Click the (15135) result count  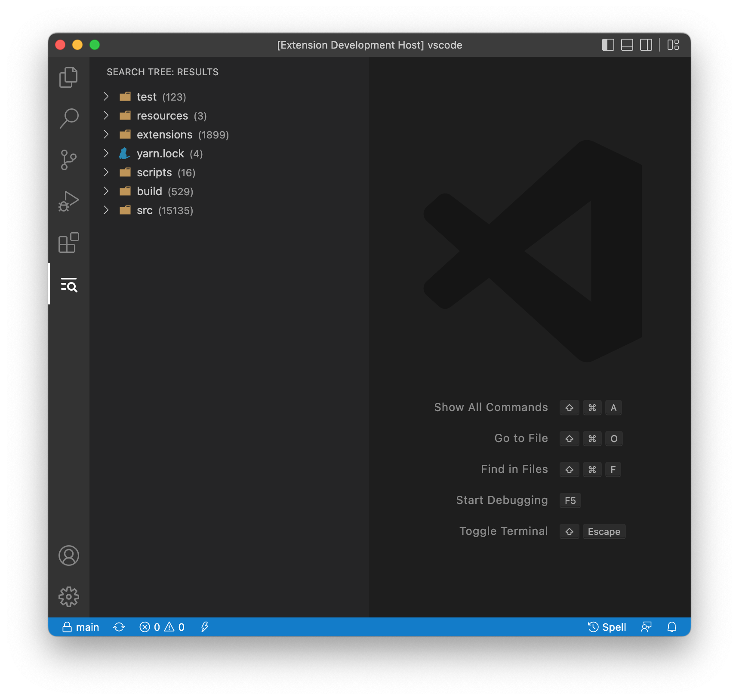tap(176, 211)
